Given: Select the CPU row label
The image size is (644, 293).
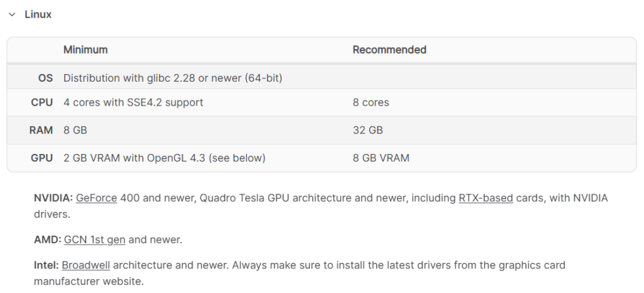Looking at the screenshot, I should point(42,102).
